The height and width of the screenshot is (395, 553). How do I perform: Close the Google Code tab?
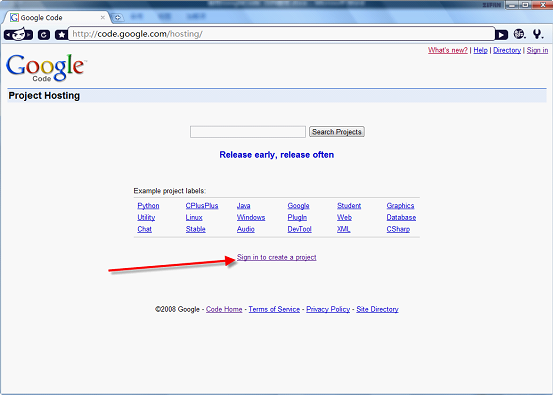[103, 17]
